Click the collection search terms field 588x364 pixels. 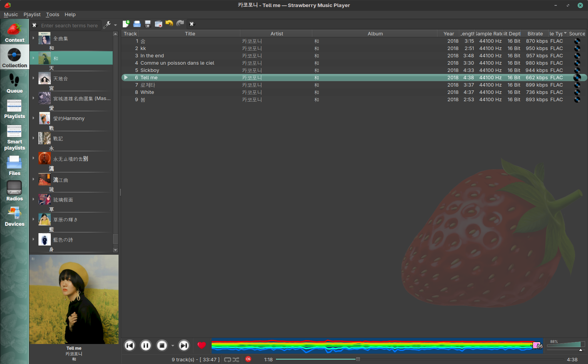click(70, 26)
